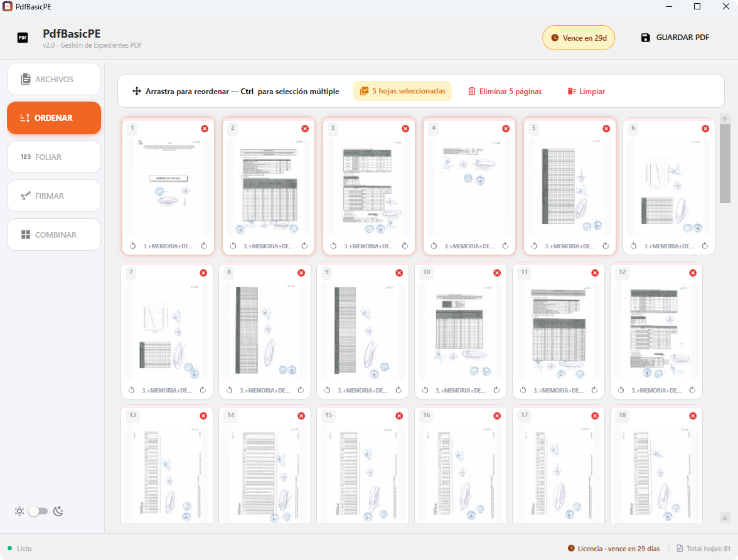738x560 pixels.
Task: Click the scrollbar down arrow
Action: (725, 518)
